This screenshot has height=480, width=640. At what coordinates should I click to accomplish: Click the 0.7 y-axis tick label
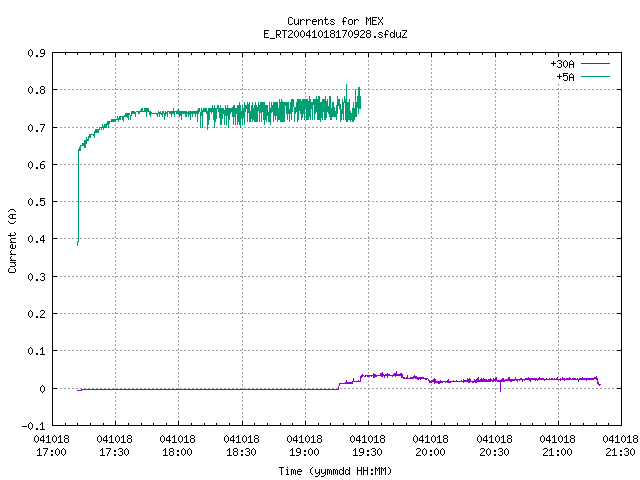click(x=37, y=128)
